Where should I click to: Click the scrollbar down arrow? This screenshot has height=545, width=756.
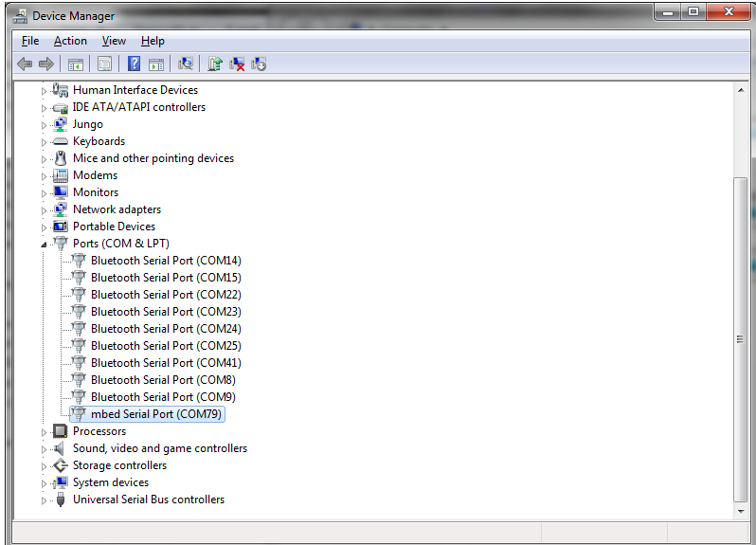740,512
